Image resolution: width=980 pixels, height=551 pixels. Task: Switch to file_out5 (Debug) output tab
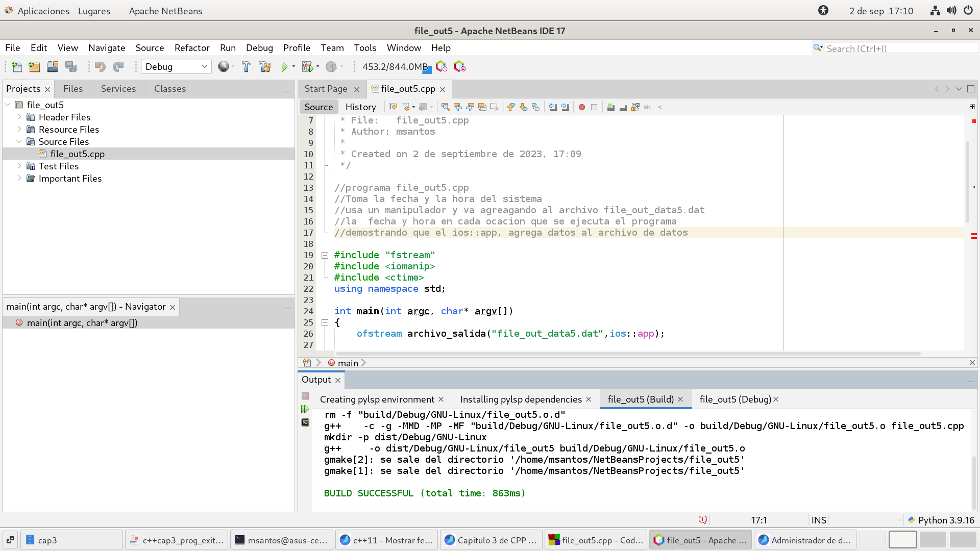(x=735, y=399)
